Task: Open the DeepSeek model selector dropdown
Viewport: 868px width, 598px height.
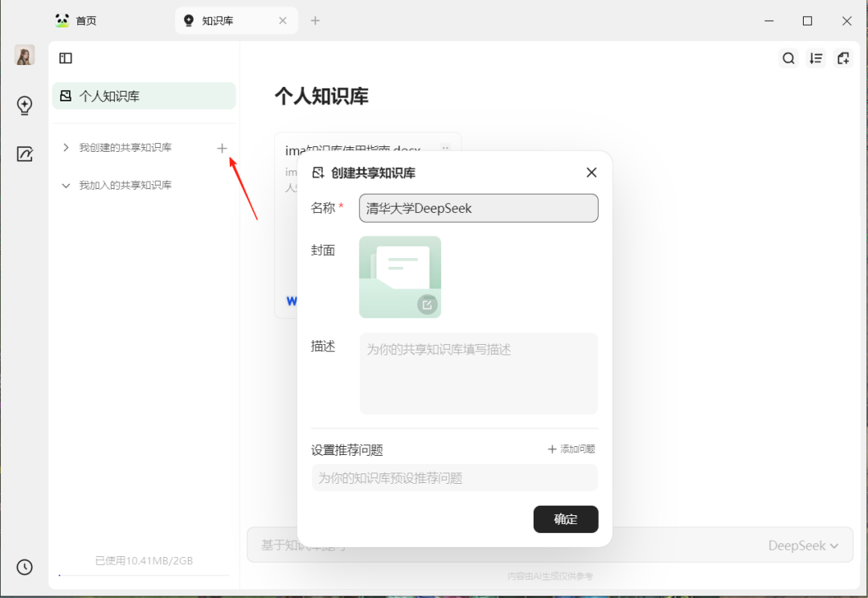Action: point(805,545)
